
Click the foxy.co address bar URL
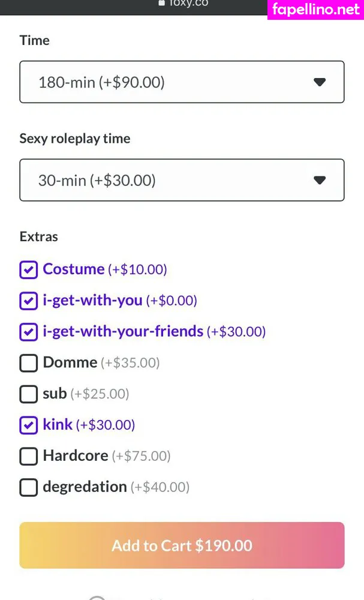(188, 3)
